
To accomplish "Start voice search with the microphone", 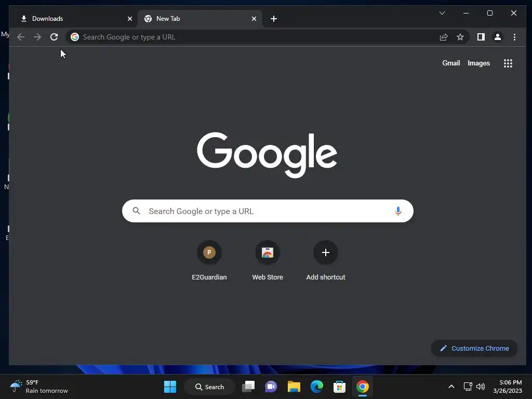I will point(398,211).
